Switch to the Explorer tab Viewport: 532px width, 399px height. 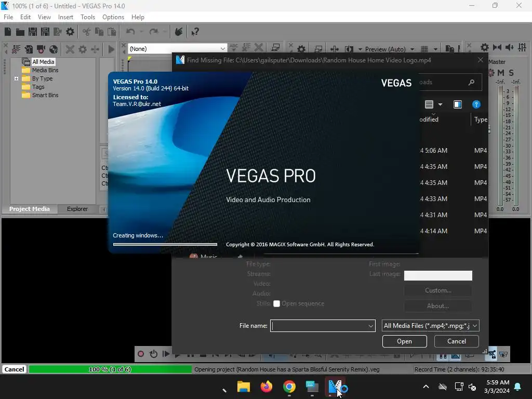tap(77, 209)
